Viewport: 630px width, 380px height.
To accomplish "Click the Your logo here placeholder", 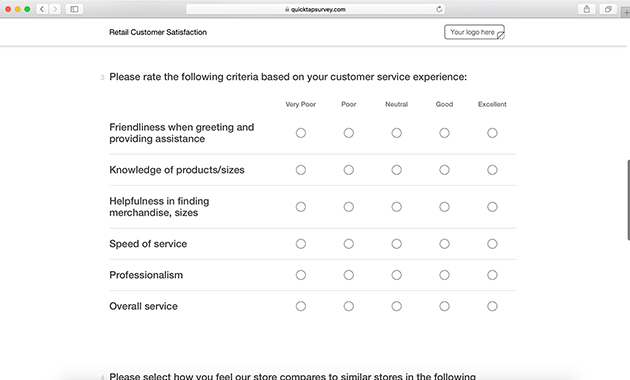I will pyautogui.click(x=474, y=32).
